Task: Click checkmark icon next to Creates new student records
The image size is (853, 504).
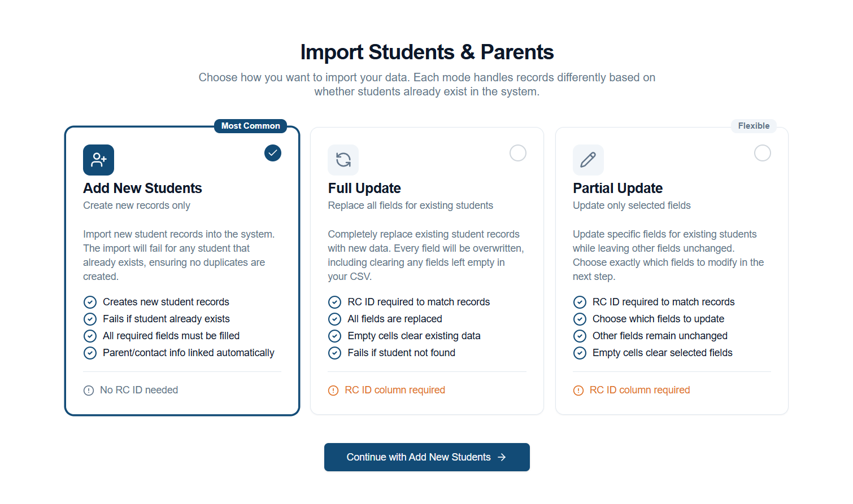Action: coord(90,302)
